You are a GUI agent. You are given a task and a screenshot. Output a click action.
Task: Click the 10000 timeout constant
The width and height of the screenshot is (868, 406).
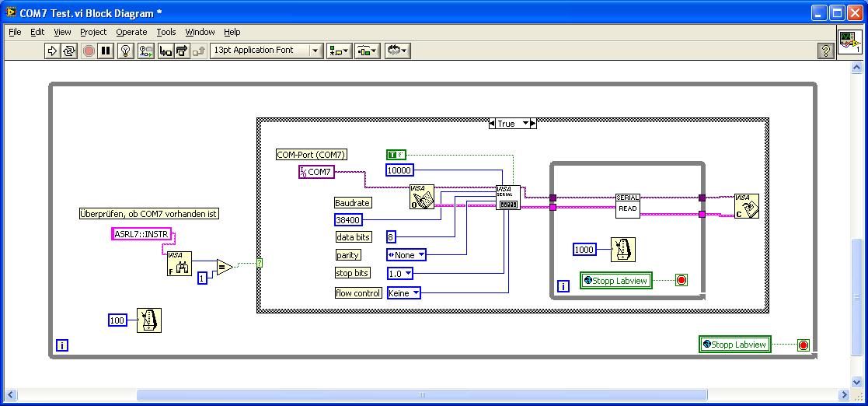399,170
